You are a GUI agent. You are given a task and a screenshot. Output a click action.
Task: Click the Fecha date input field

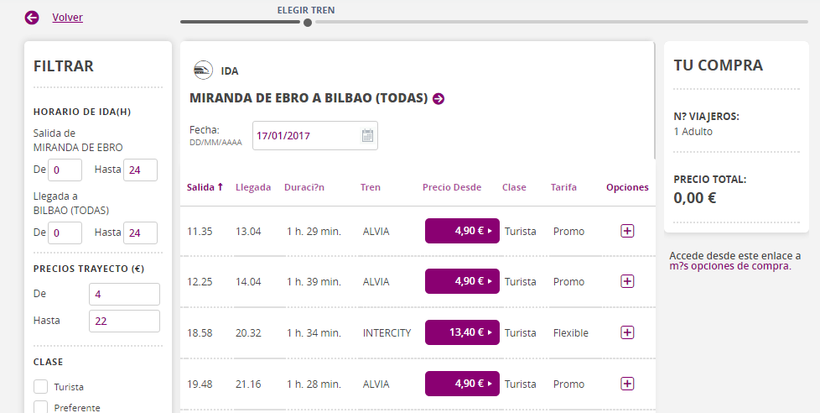point(305,135)
